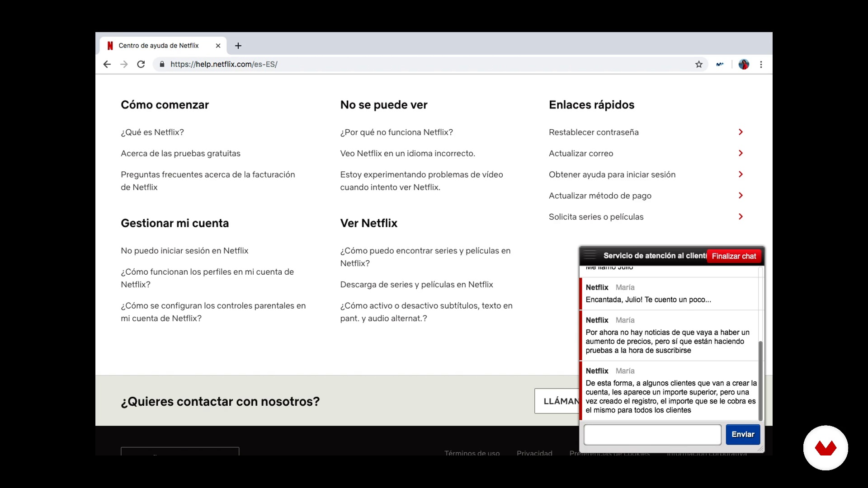Open Restablecer contraseña quick link
This screenshot has height=488, width=868.
pos(594,132)
